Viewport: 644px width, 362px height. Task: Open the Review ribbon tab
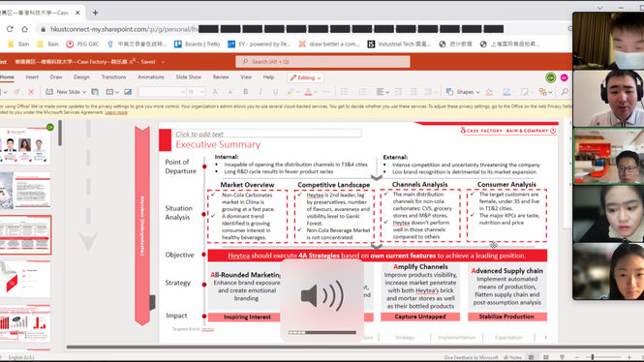point(221,77)
